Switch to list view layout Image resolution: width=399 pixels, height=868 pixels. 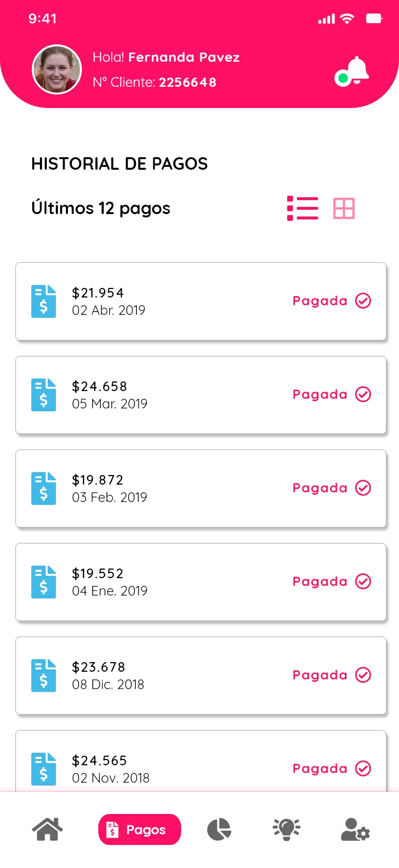point(303,208)
